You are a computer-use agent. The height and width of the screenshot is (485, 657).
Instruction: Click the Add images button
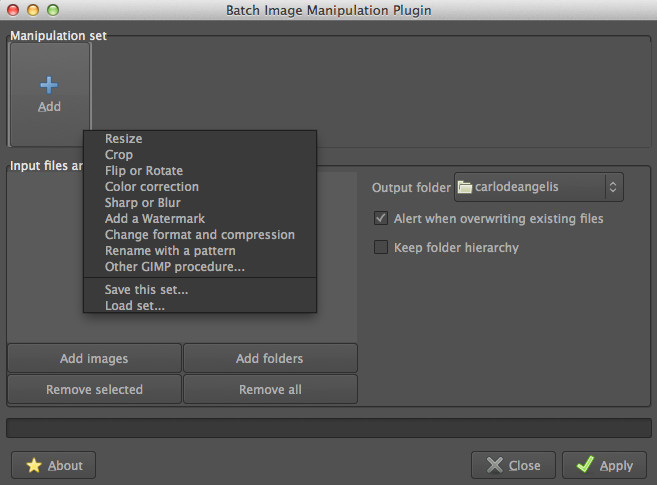[94, 359]
